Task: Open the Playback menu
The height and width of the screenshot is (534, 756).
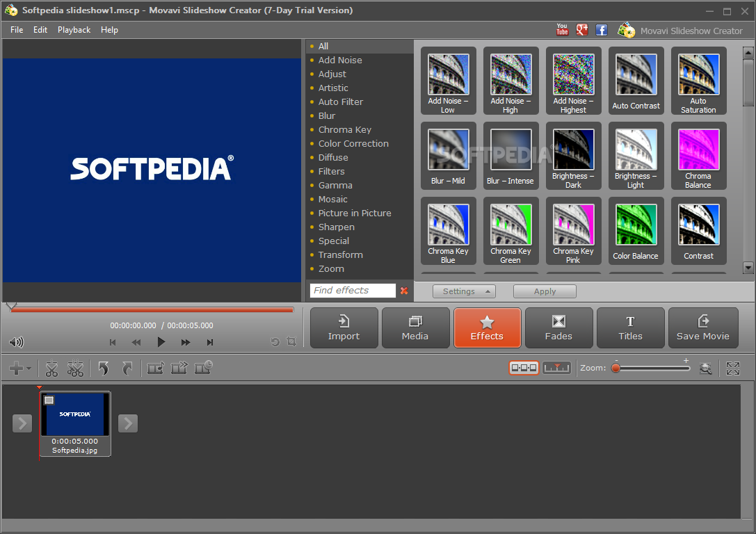Action: coord(74,30)
